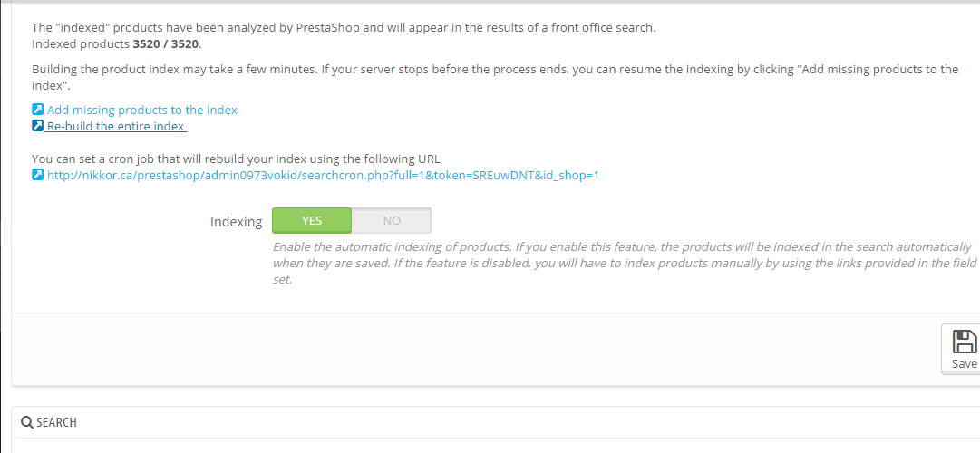Click the floppy disk Save icon
This screenshot has width=980, height=453.
[x=963, y=342]
